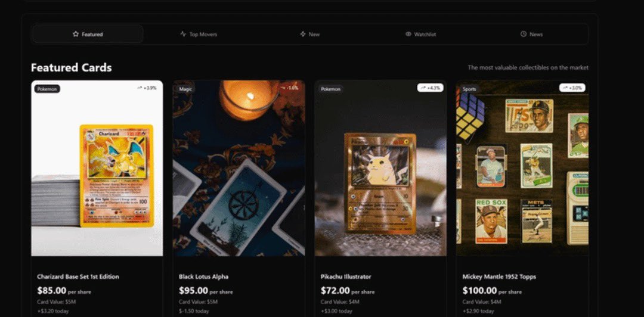Open the Watchlist tab

[420, 34]
